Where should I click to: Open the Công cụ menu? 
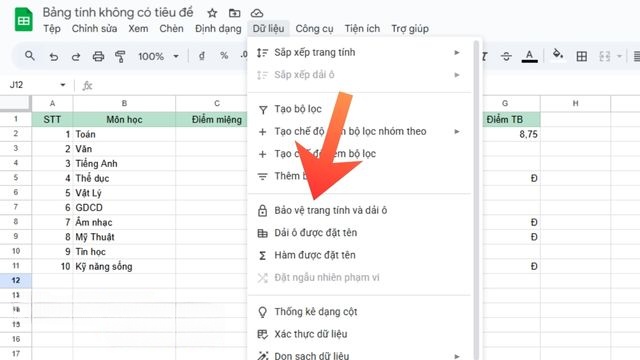(314, 29)
